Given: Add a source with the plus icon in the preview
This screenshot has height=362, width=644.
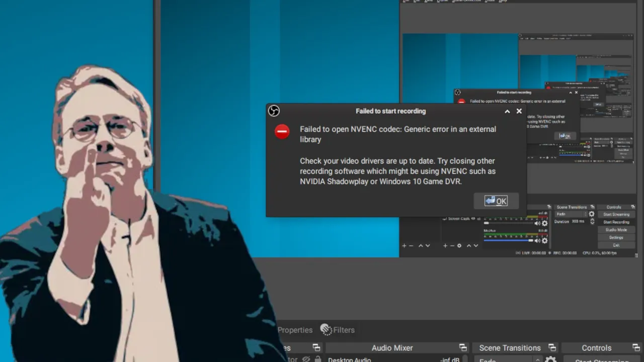Looking at the screenshot, I should coord(445,246).
